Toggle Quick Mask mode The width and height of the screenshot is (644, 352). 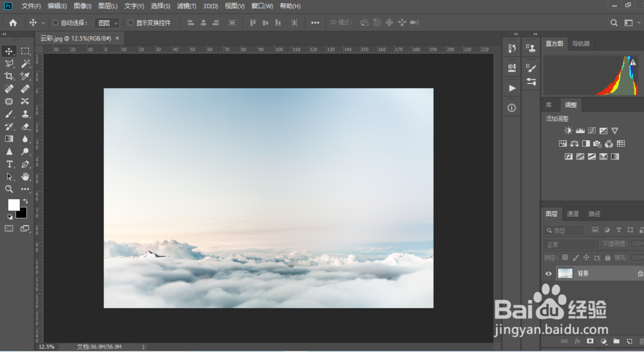[x=8, y=228]
